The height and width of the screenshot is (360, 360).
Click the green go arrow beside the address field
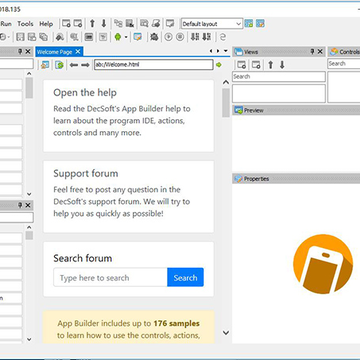click(x=219, y=65)
